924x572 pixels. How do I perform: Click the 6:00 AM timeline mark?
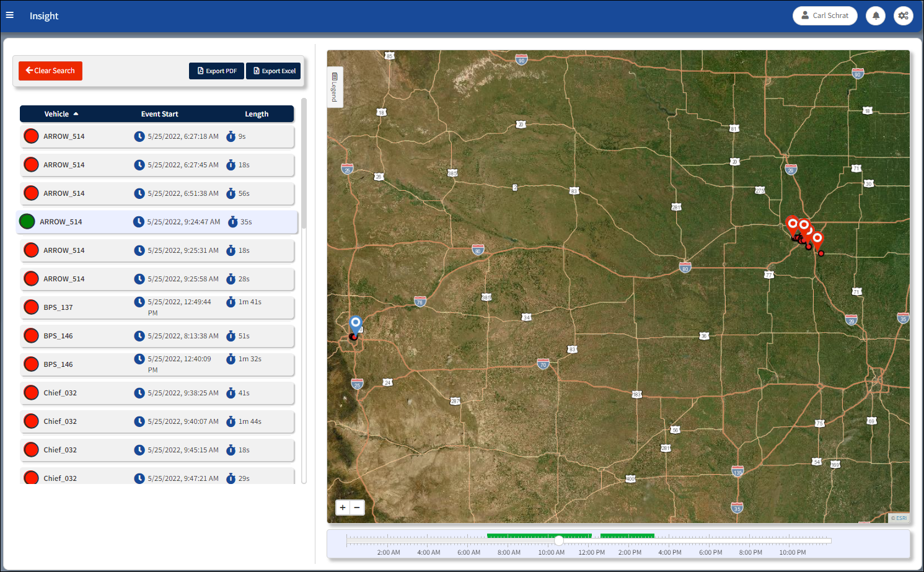(469, 552)
